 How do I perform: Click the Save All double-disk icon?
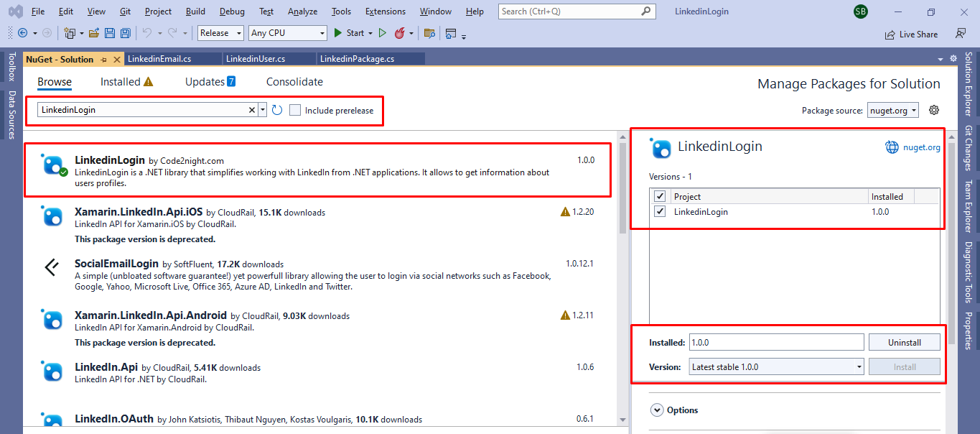(x=126, y=33)
